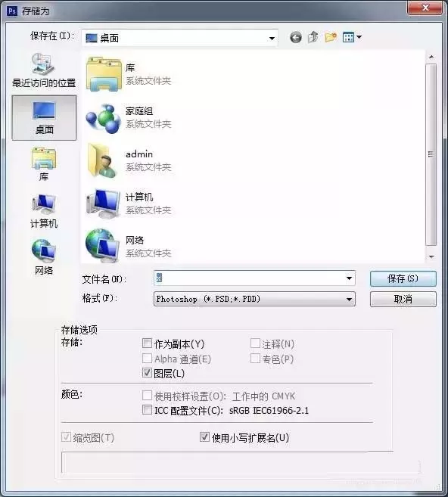Screen dimensions: 448x497
Task: Expand the 文件名 filename dropdown arrow
Action: click(349, 278)
